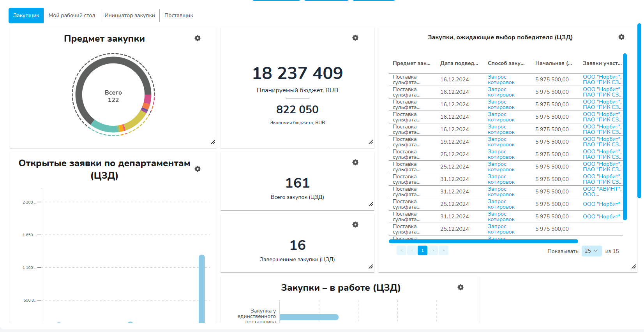Click gear icon on Закупки – в работе widget

click(x=461, y=287)
